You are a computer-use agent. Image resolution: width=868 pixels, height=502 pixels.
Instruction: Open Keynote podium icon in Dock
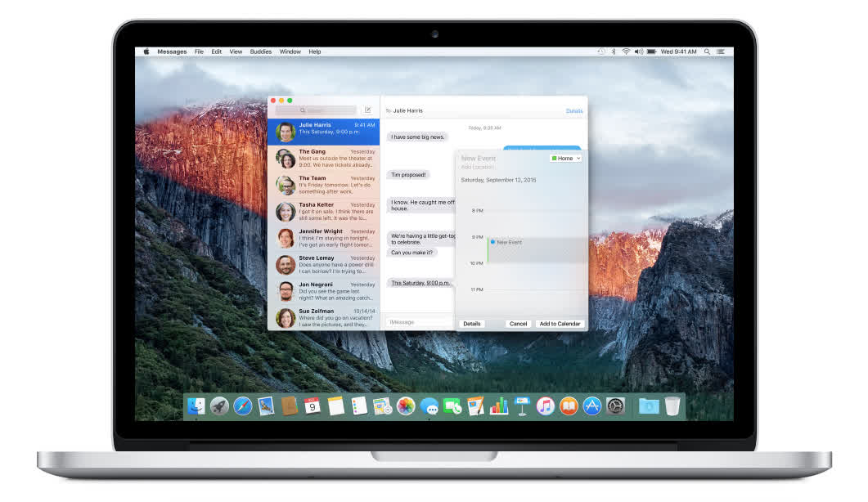click(522, 407)
